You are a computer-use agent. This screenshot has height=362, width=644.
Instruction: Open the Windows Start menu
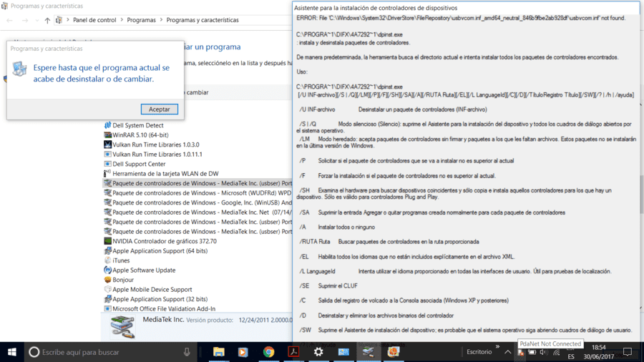click(12, 352)
